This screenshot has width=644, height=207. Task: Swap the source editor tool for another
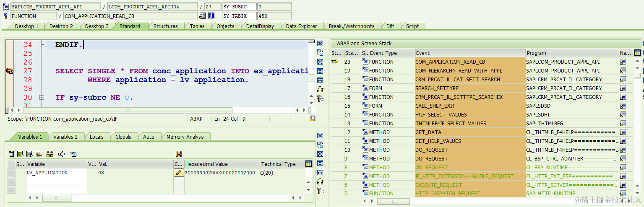click(x=320, y=52)
